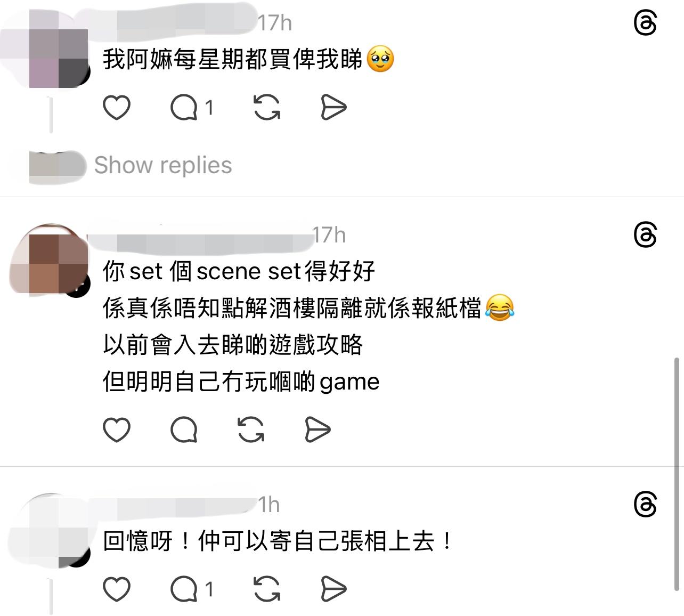Repost the '回憶呀' comment
Viewport: 684px width, 616px height.
(x=267, y=589)
